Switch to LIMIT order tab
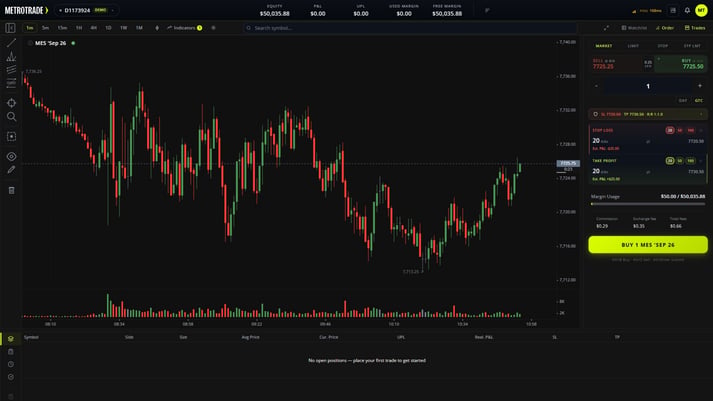 coord(633,46)
